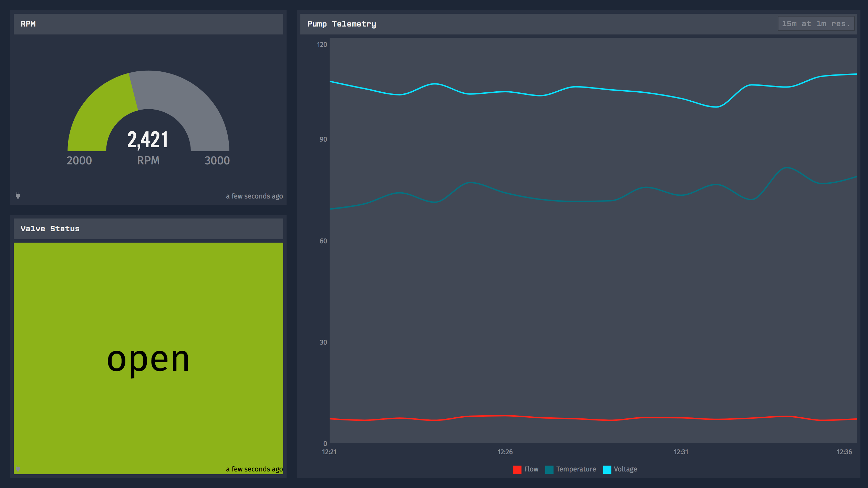868x488 pixels.
Task: Click the 12:26 time axis label
Action: click(x=505, y=452)
